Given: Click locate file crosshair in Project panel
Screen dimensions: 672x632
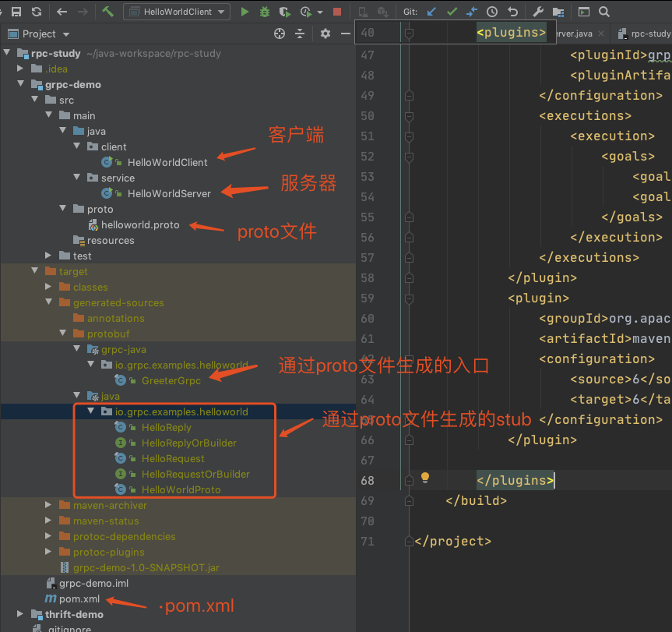Looking at the screenshot, I should tap(280, 34).
